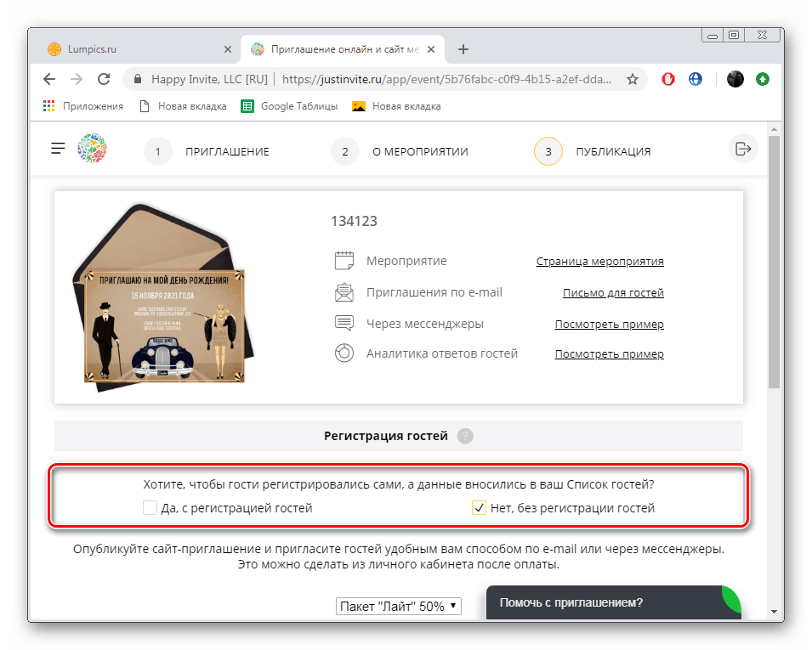812x650 pixels.
Task: Click the event title 134123
Action: tap(355, 221)
